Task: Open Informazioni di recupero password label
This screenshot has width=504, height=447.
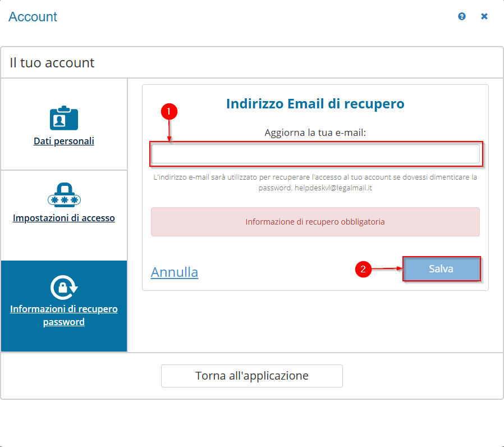Action: 64,315
